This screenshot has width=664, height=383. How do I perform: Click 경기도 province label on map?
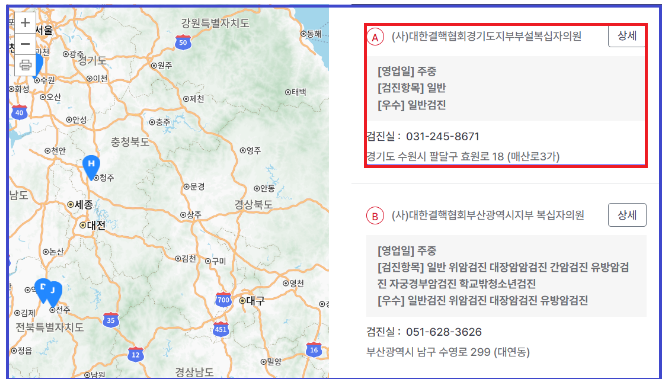[x=92, y=61]
